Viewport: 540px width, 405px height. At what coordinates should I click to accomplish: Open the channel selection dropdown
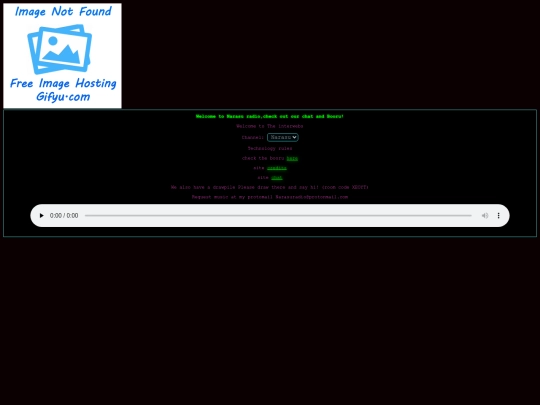pos(283,137)
